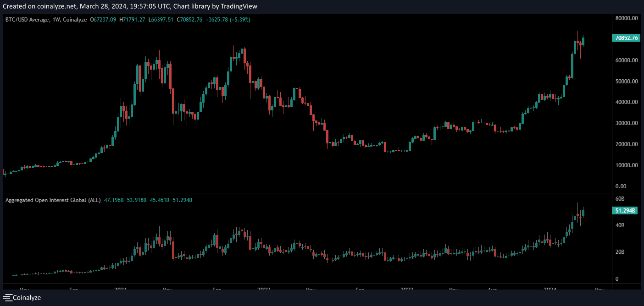
Task: Select the BTC/USD Average 1W legend title
Action: coord(45,20)
